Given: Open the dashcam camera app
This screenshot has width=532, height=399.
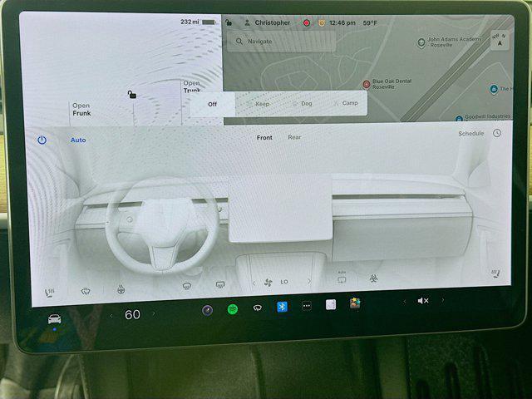Looking at the screenshot, I should 208,310.
